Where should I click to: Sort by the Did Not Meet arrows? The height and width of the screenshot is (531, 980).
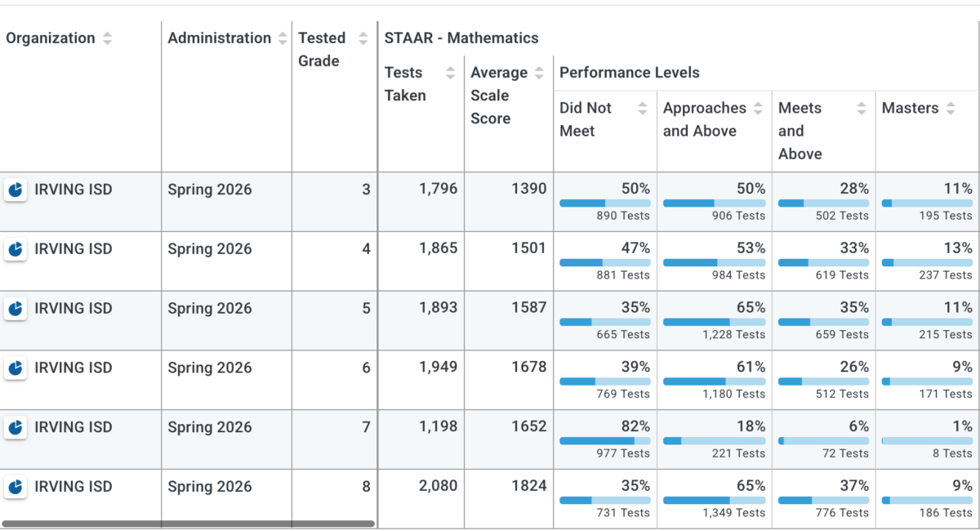643,108
